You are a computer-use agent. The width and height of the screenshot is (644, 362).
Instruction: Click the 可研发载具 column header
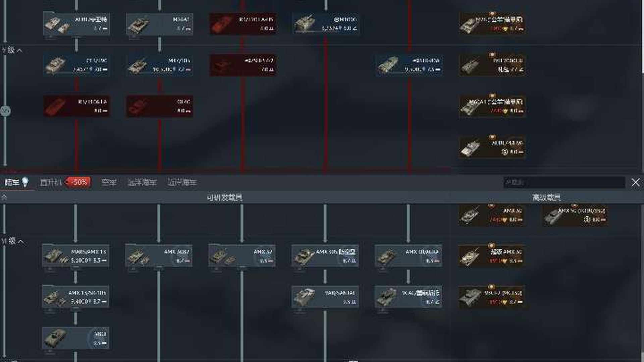(224, 197)
